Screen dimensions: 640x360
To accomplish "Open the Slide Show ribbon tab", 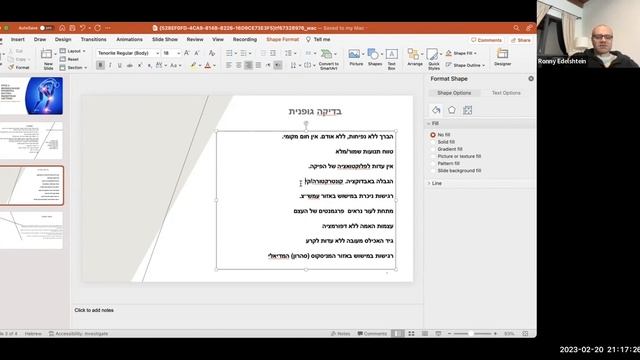I will [x=165, y=40].
